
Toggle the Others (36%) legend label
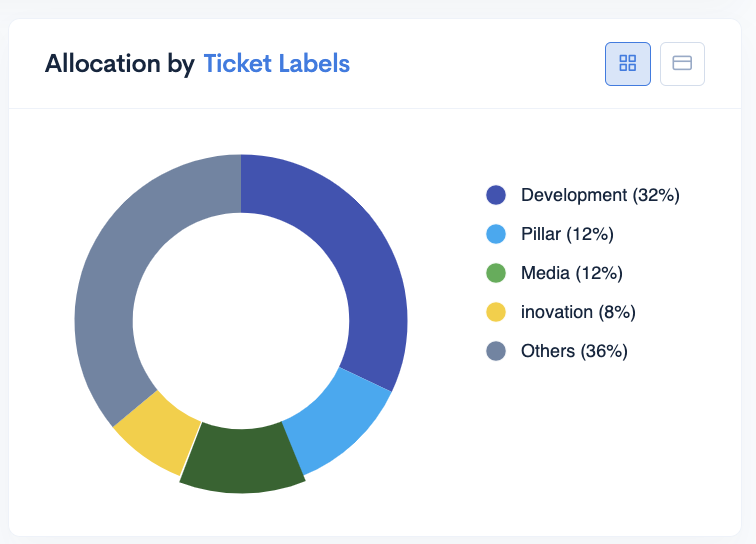pyautogui.click(x=574, y=352)
